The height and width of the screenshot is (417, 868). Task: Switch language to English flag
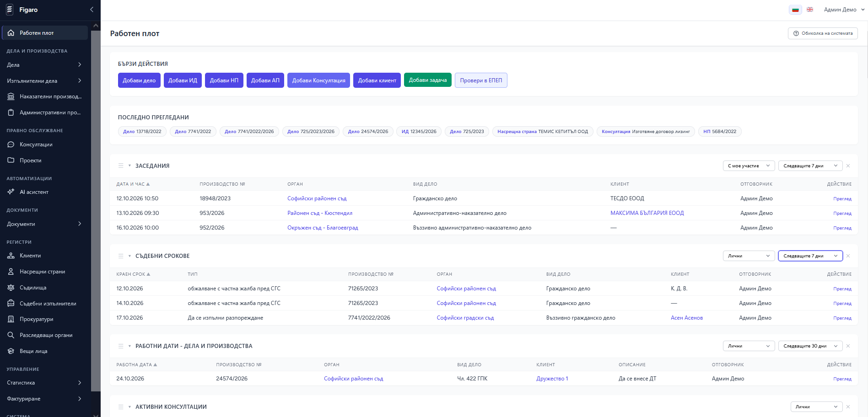point(810,10)
